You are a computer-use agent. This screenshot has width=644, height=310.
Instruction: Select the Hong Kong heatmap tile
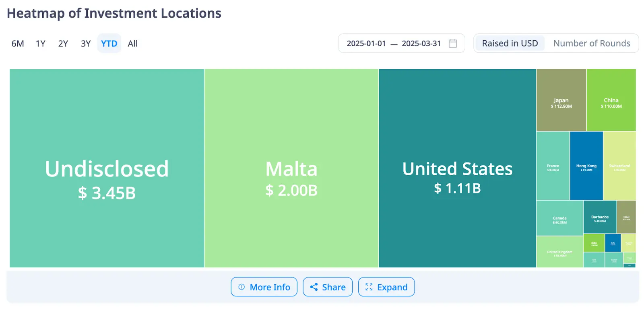pyautogui.click(x=586, y=166)
